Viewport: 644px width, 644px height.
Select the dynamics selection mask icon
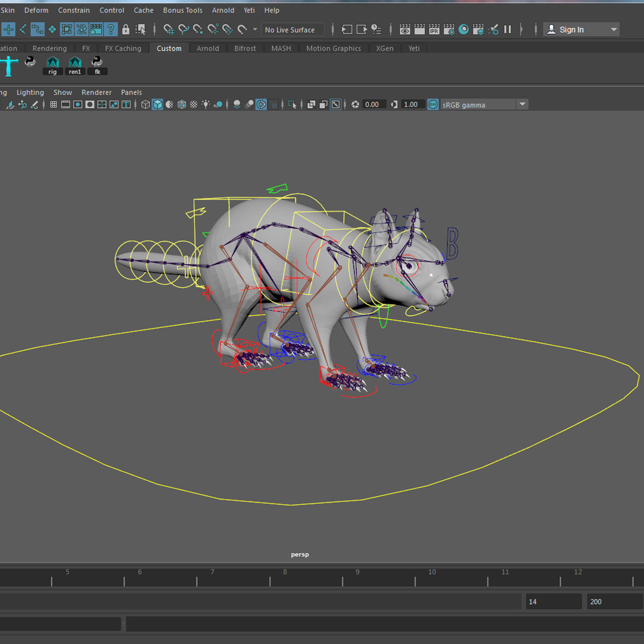click(81, 29)
